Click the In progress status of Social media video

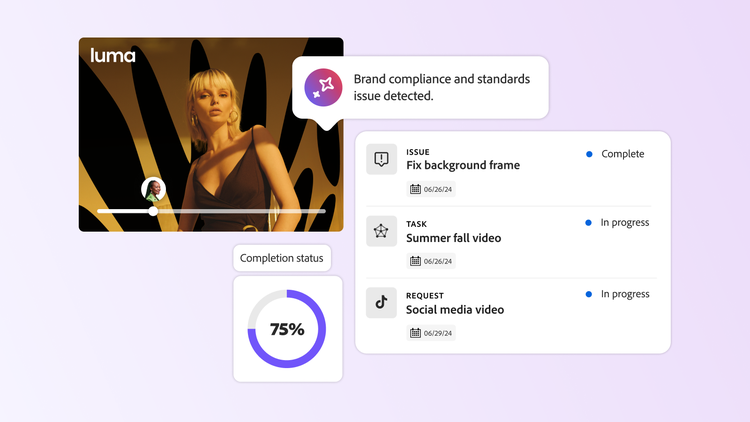pyautogui.click(x=625, y=294)
